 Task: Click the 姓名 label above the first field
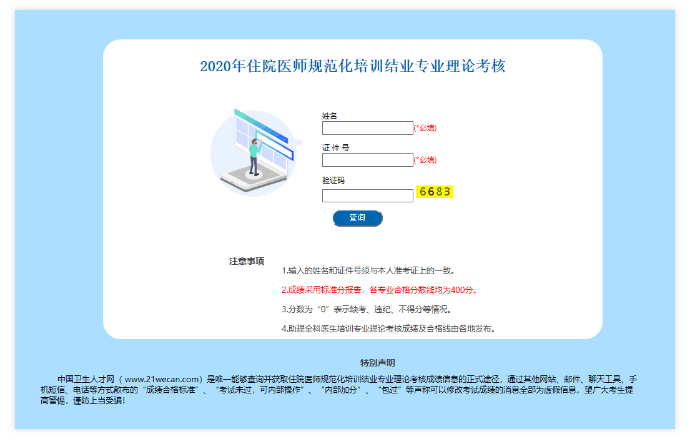pos(329,116)
